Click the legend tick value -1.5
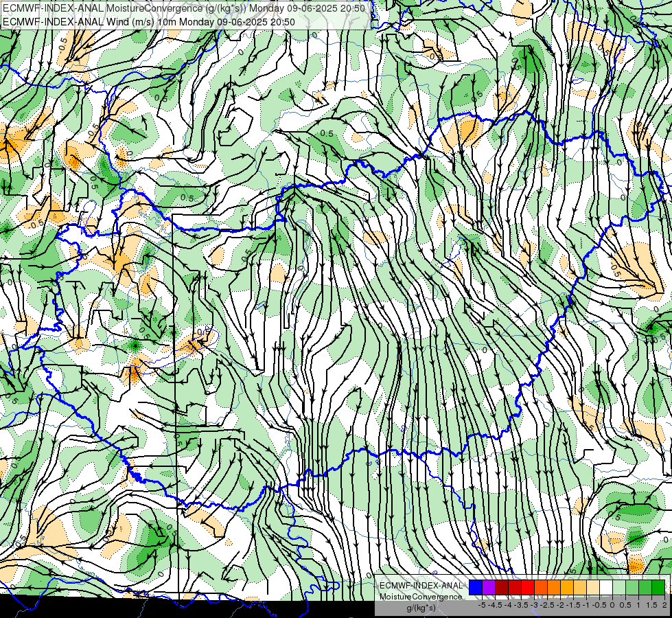672x618 pixels. [x=573, y=605]
